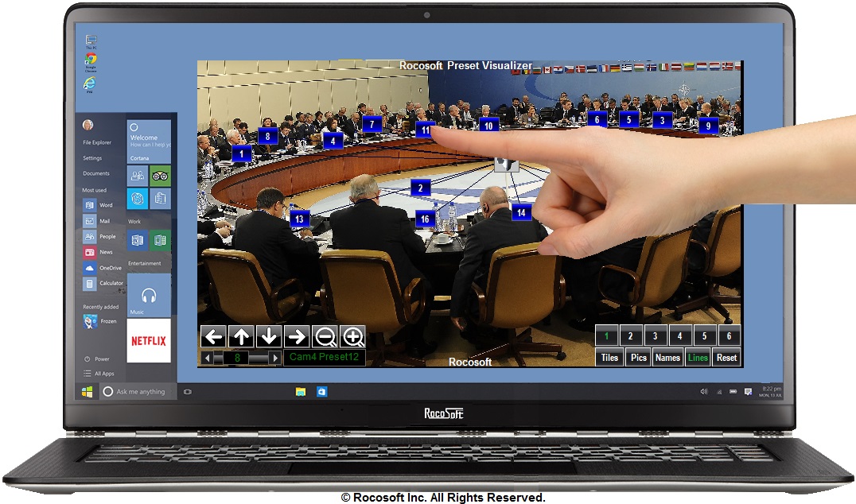The height and width of the screenshot is (504, 856).
Task: Click the pan right arrow button
Action: click(297, 336)
